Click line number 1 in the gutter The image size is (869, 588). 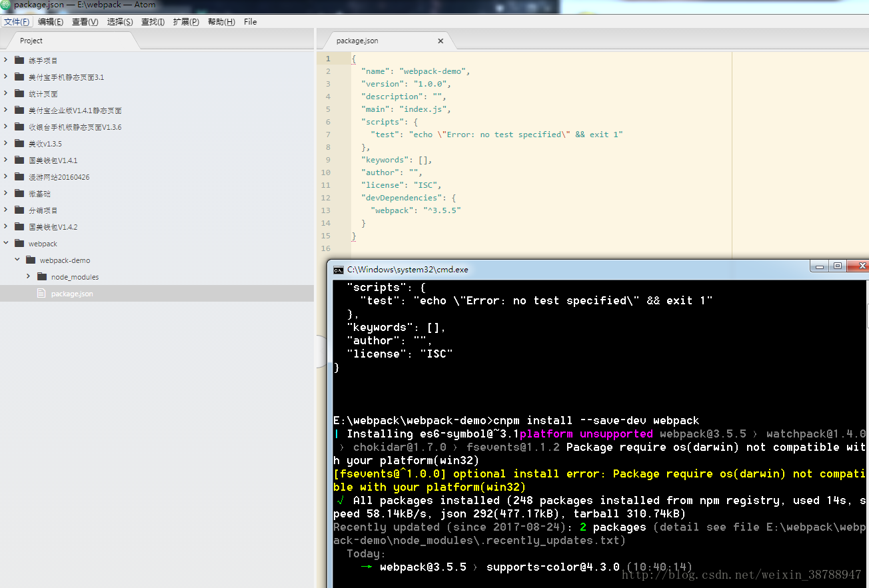click(x=328, y=59)
